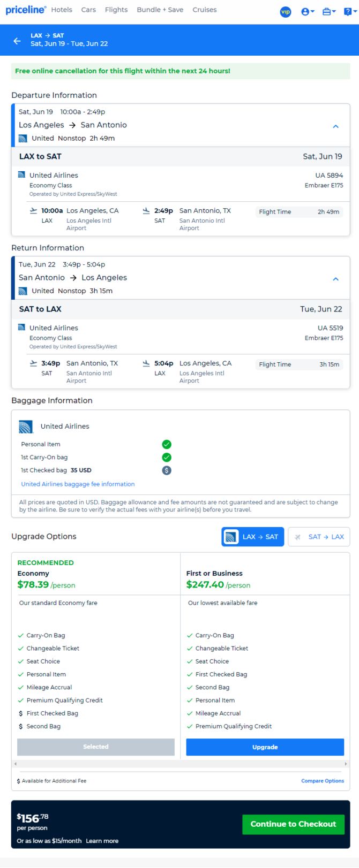Select the SAT → LAX upgrade toggle
Viewport: 359px width, 868px height.
(x=319, y=537)
